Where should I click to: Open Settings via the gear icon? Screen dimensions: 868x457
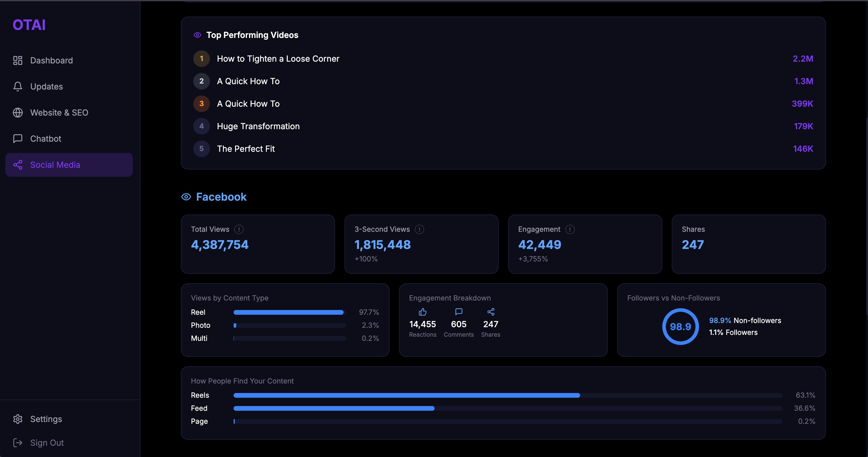[x=17, y=419]
